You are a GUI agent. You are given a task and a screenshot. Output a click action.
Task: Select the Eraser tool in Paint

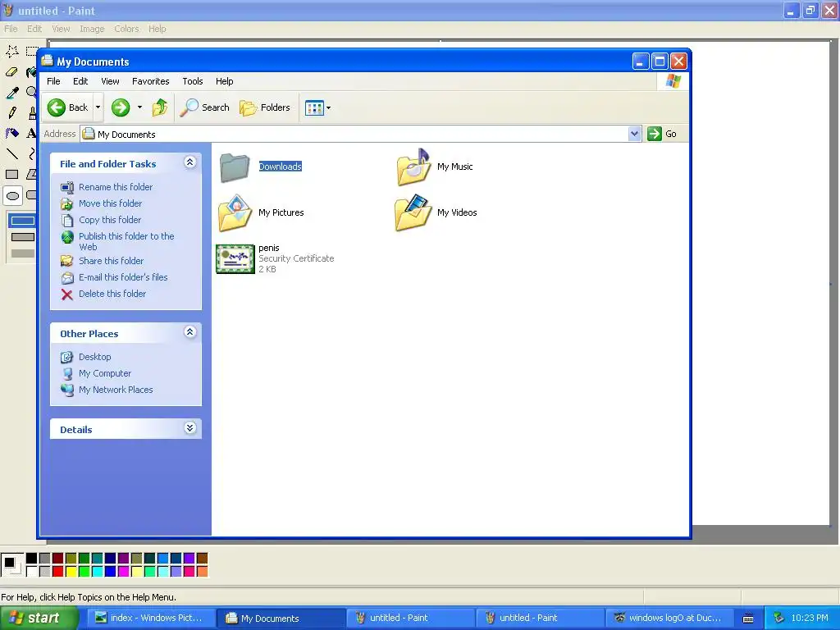(x=12, y=72)
